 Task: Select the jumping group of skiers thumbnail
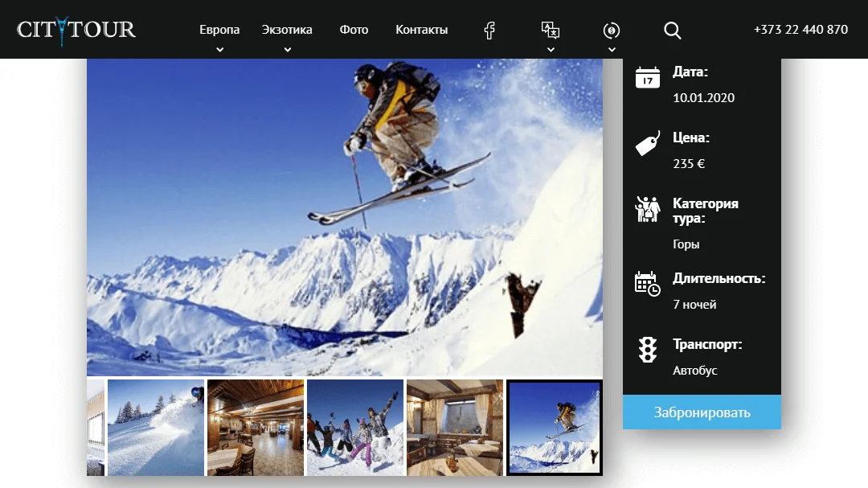355,428
